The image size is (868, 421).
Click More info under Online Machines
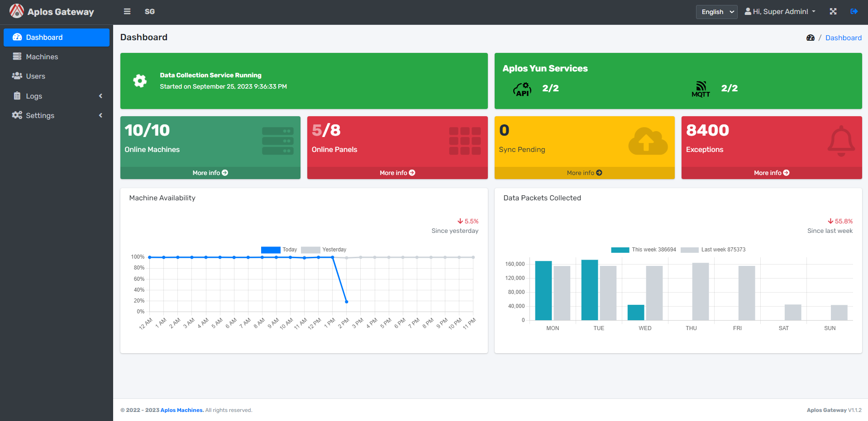(210, 173)
